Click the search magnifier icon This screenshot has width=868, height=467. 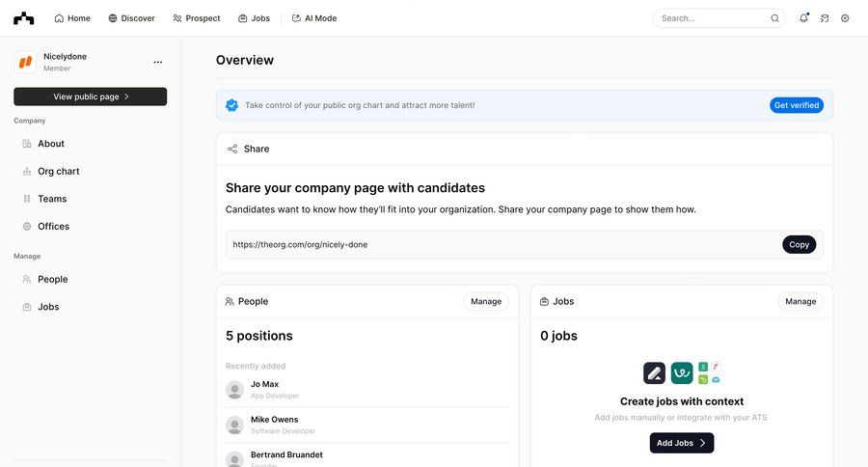pyautogui.click(x=775, y=18)
